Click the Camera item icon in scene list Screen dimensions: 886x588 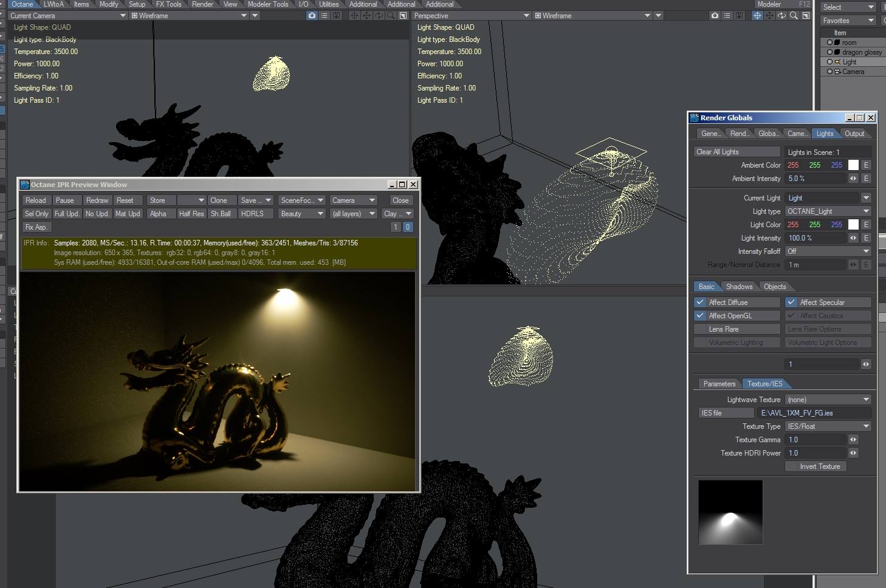[x=837, y=72]
